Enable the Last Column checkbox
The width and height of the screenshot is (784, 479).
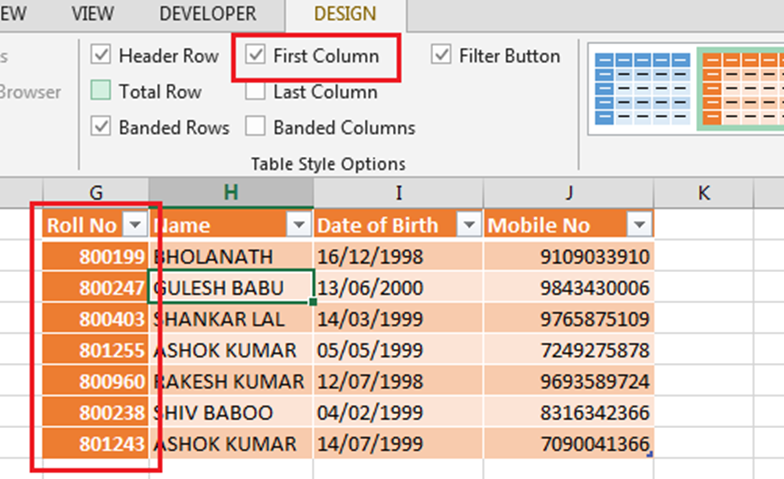[x=257, y=92]
